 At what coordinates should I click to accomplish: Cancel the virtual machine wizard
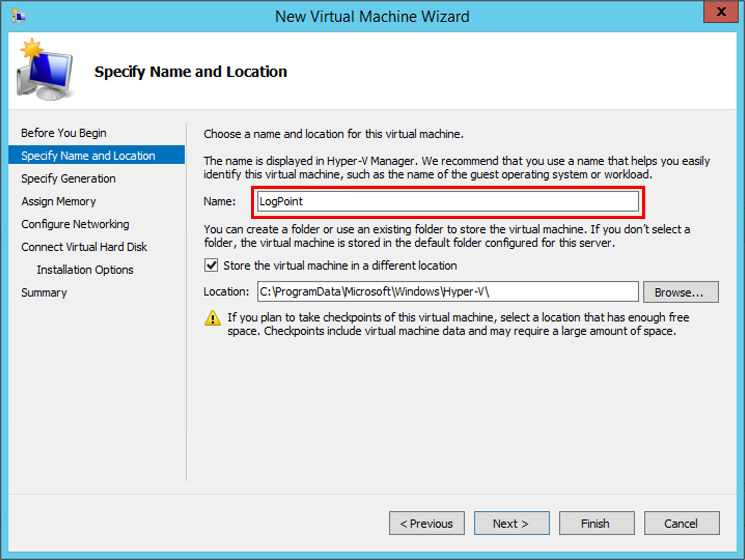tap(681, 523)
